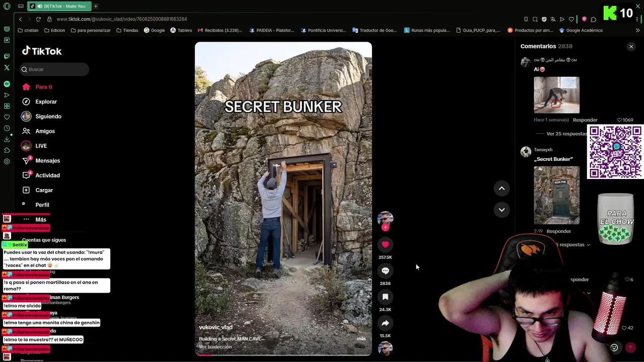The width and height of the screenshot is (644, 362).
Task: Like the video with the heart icon
Action: [x=385, y=244]
